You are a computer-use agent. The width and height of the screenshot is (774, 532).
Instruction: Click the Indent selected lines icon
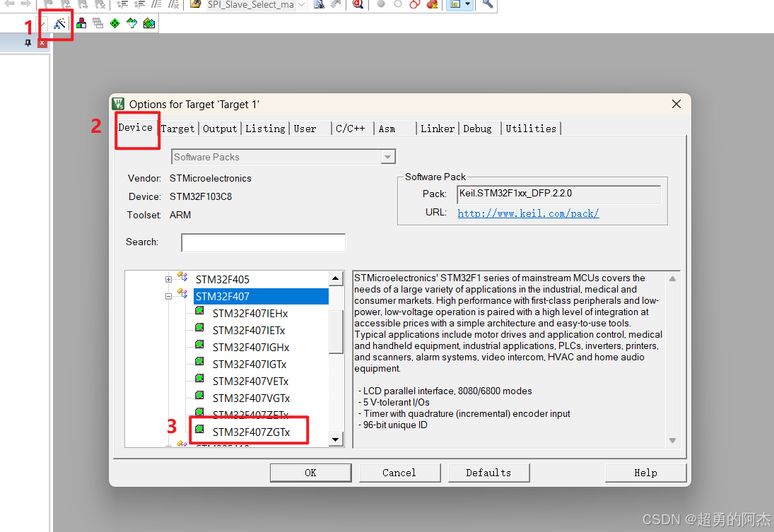pos(122,4)
